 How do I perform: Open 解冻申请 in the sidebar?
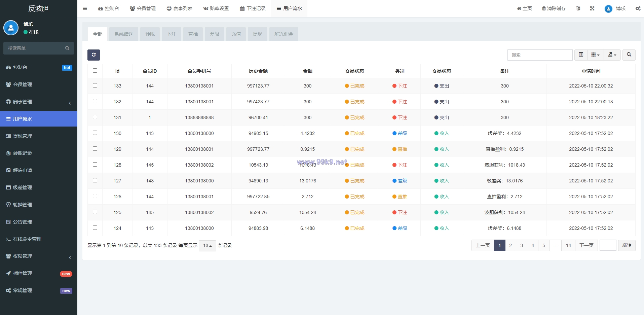(x=39, y=170)
